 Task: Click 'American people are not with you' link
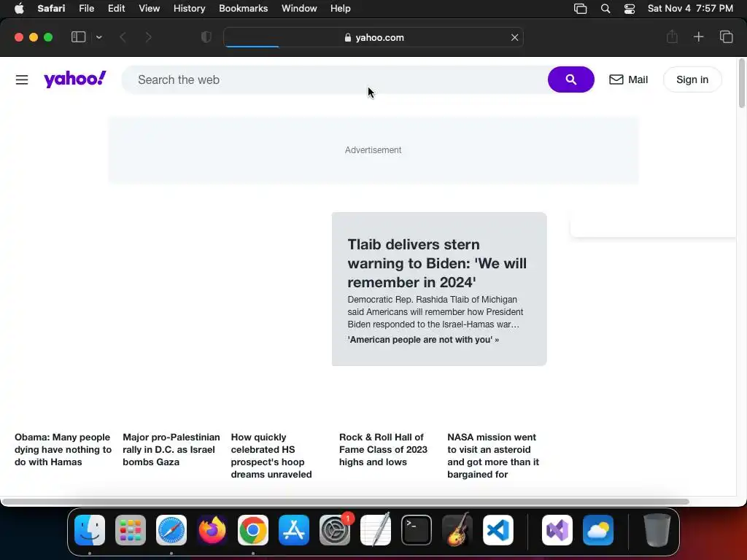pos(423,340)
